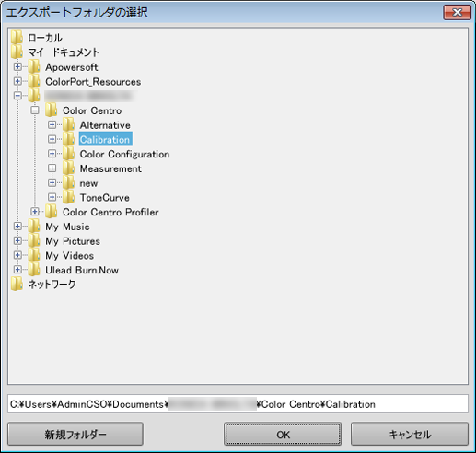Image resolution: width=476 pixels, height=453 pixels.
Task: Select the ローカル tree item
Action: (45, 38)
